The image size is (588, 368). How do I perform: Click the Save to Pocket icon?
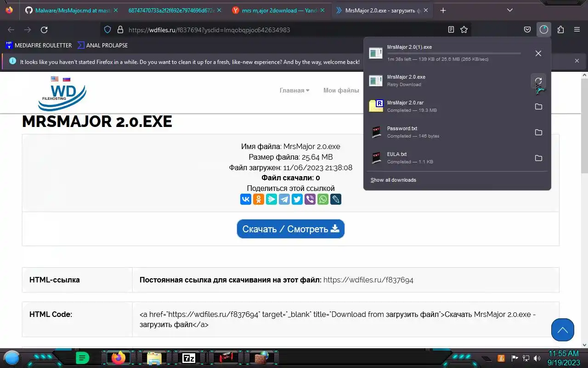click(x=527, y=29)
